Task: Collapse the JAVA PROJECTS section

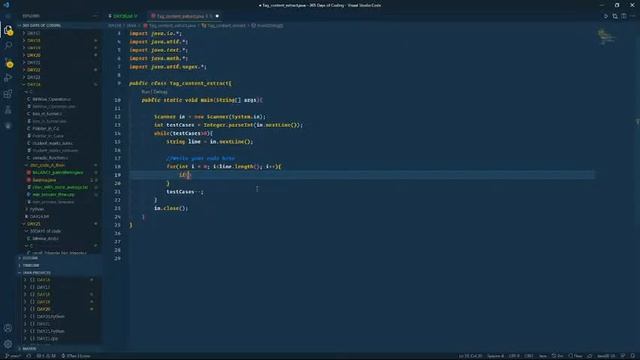Action: click(59, 273)
